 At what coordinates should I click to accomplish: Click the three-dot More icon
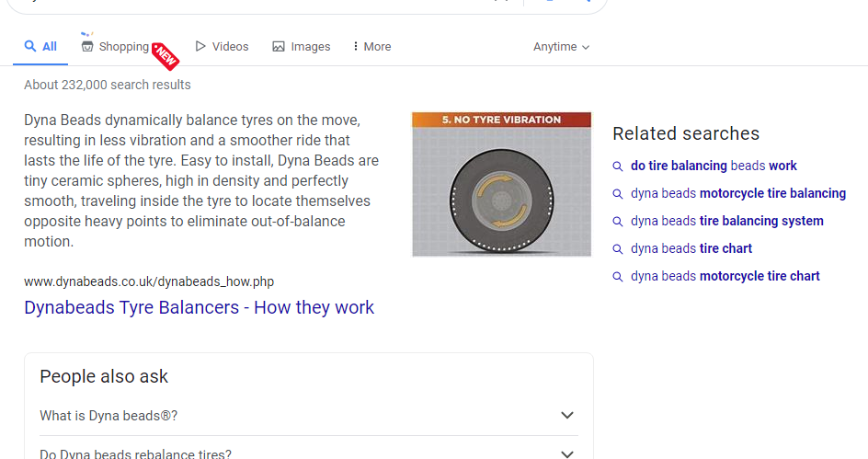tap(356, 47)
